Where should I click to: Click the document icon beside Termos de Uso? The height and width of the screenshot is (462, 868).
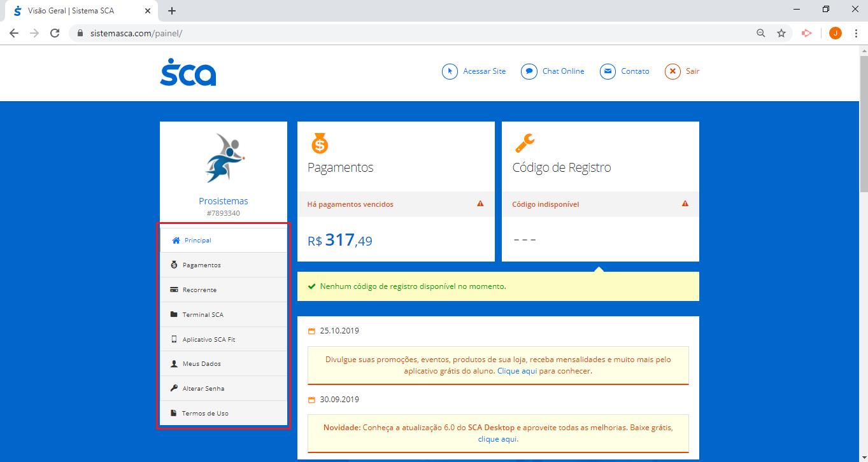coord(174,413)
